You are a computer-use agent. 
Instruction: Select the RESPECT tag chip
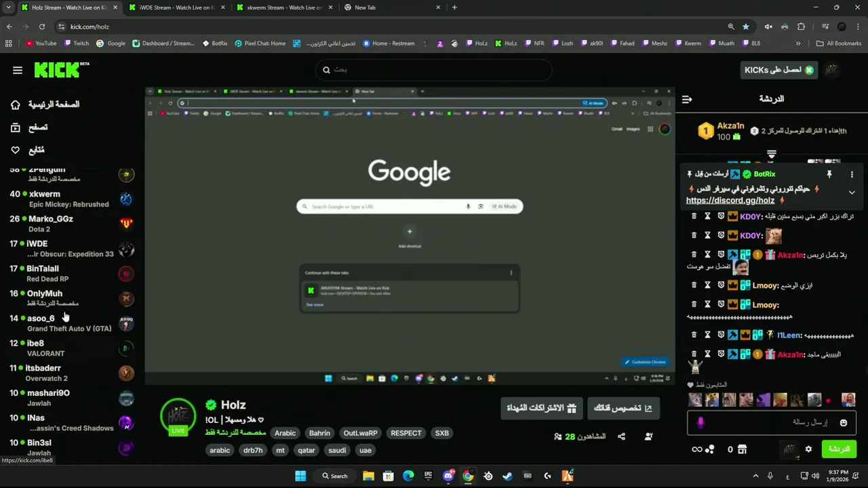[x=406, y=433]
